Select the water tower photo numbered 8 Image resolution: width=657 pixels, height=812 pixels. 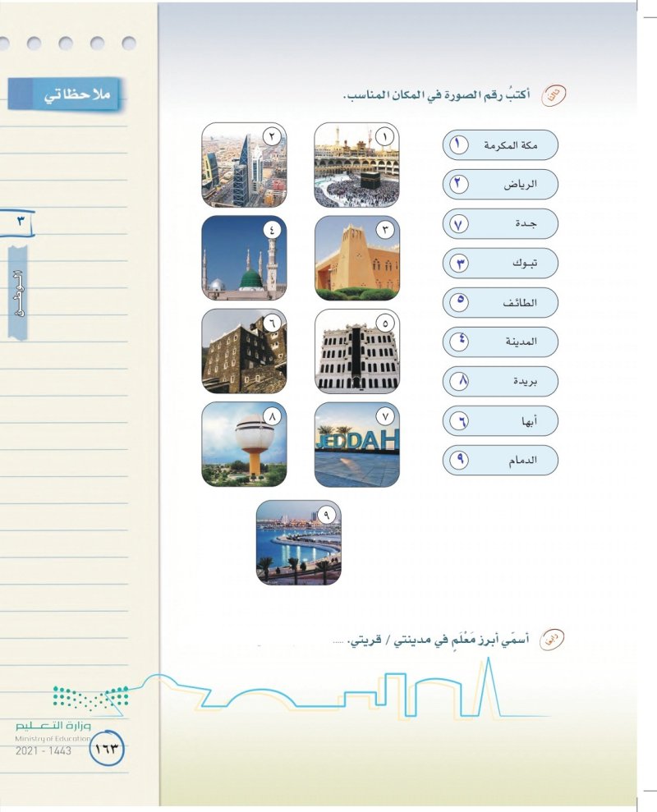click(244, 445)
